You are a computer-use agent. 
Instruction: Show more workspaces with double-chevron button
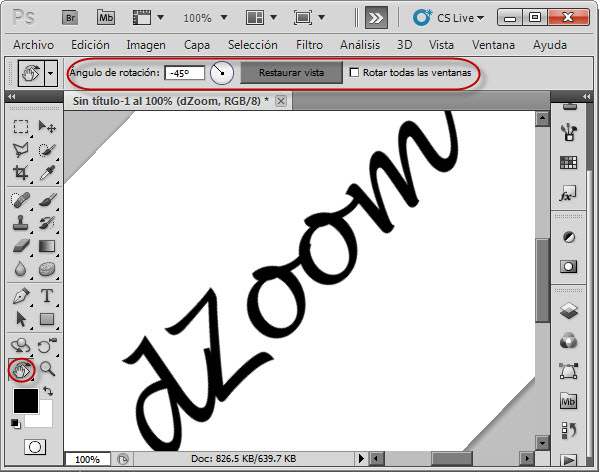tap(376, 18)
